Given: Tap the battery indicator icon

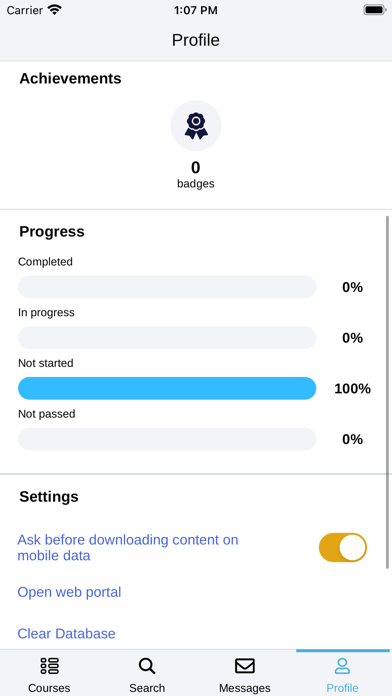Looking at the screenshot, I should pyautogui.click(x=375, y=10).
